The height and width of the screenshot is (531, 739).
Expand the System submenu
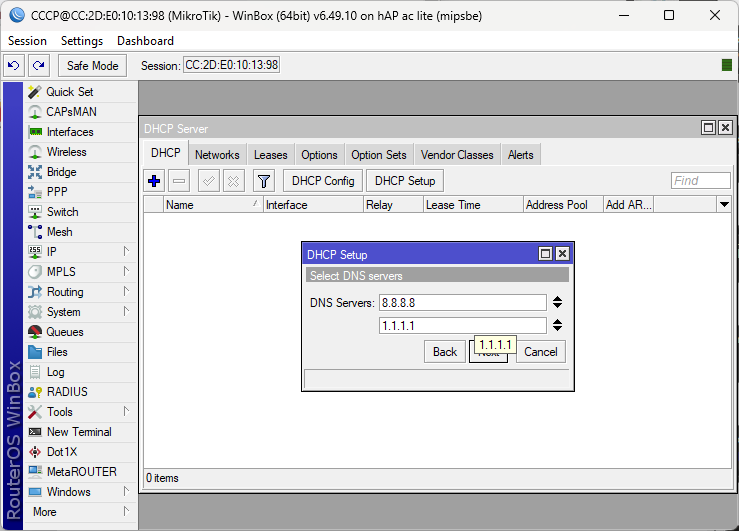click(x=126, y=311)
